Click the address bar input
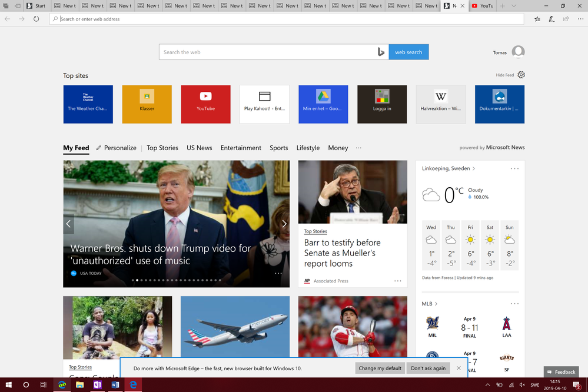588x392 pixels. click(287, 19)
